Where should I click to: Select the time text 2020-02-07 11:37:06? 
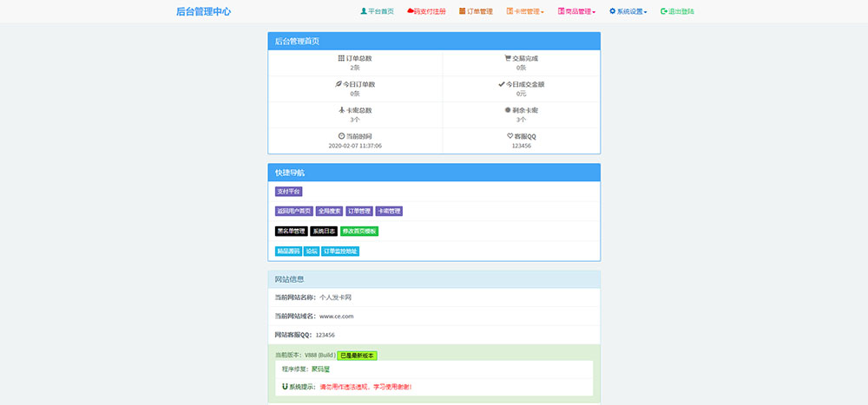coord(355,146)
